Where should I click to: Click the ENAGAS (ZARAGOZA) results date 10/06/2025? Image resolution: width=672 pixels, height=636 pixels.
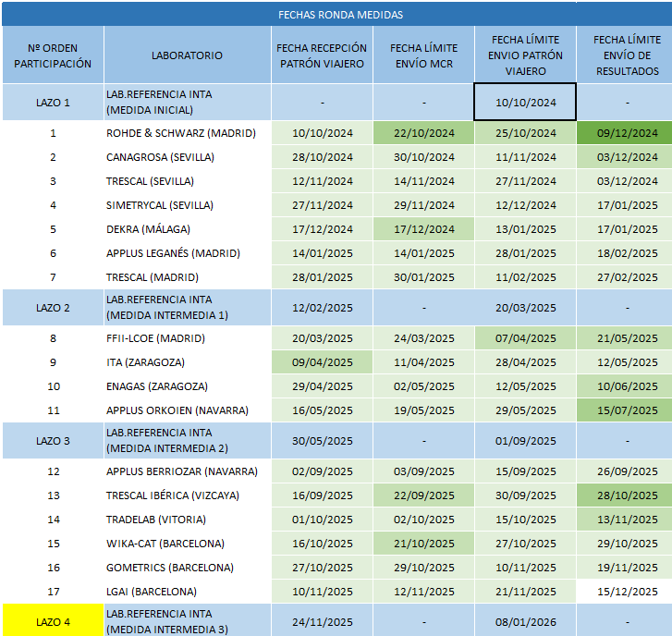627,386
